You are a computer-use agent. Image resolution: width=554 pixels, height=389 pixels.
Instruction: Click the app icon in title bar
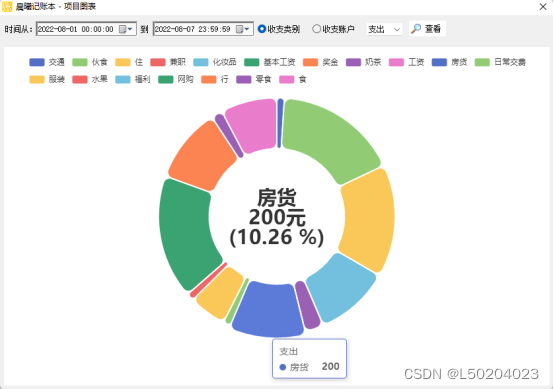click(7, 6)
